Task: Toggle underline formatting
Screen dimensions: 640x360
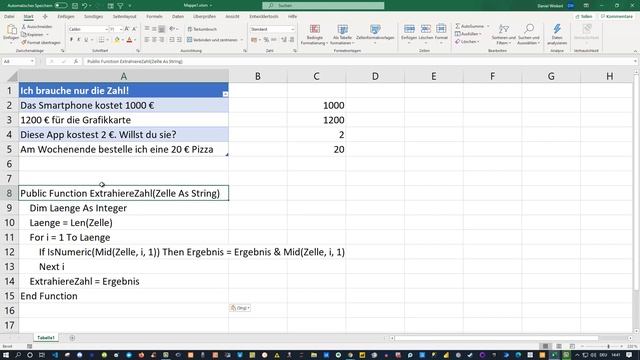Action: (86, 40)
